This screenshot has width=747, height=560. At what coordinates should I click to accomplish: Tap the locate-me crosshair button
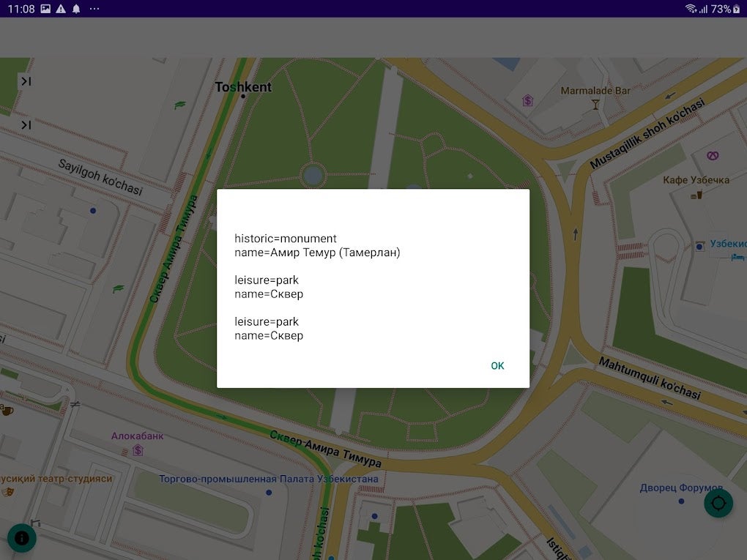click(718, 504)
